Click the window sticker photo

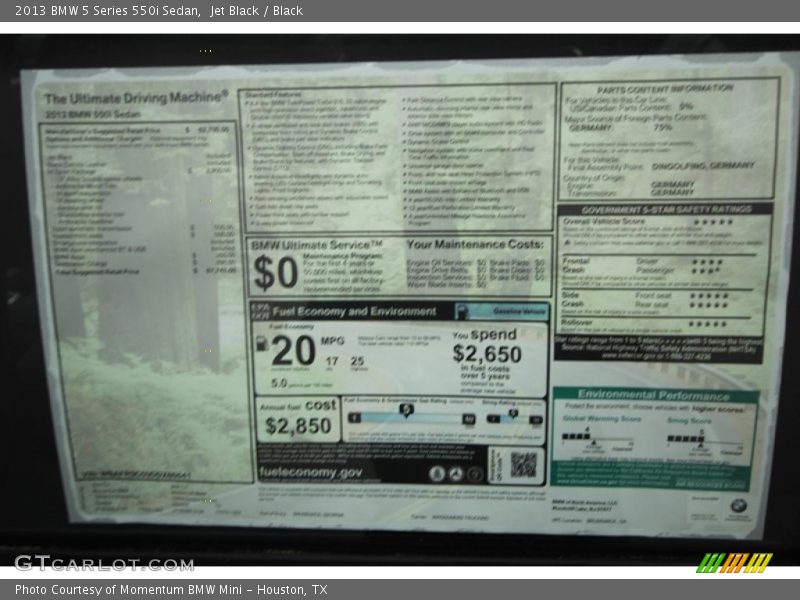[x=400, y=299]
